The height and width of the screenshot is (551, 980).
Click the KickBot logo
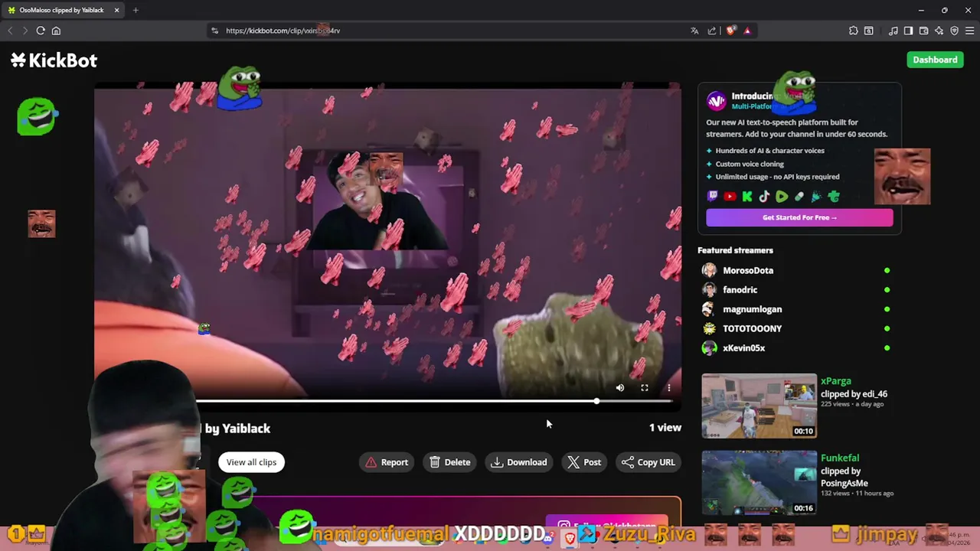54,60
